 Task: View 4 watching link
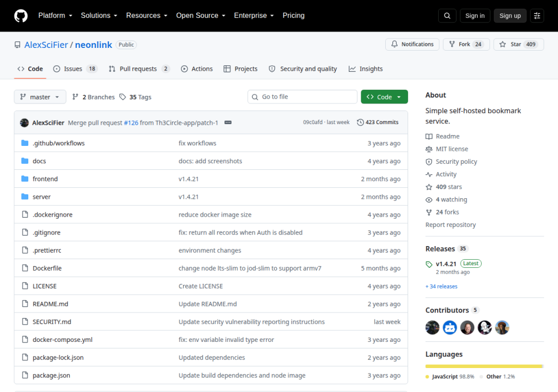pos(446,200)
